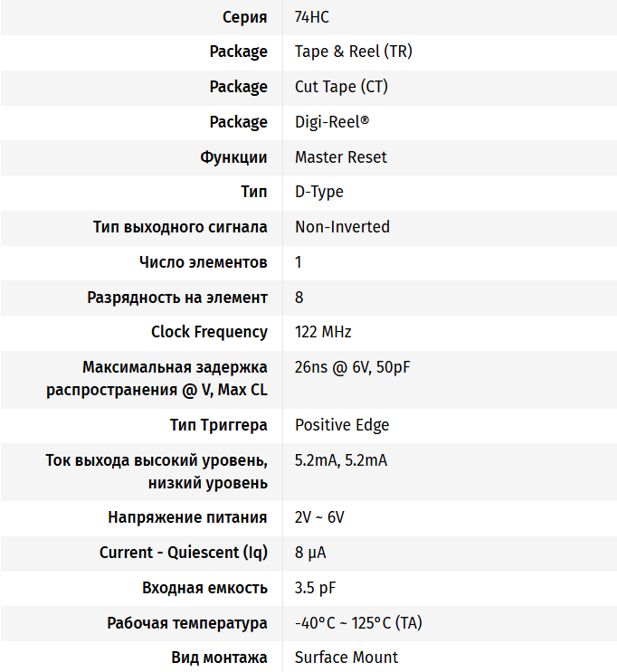This screenshot has height=672, width=617.
Task: Click the "Non-Inverted" output type value
Action: 342,227
